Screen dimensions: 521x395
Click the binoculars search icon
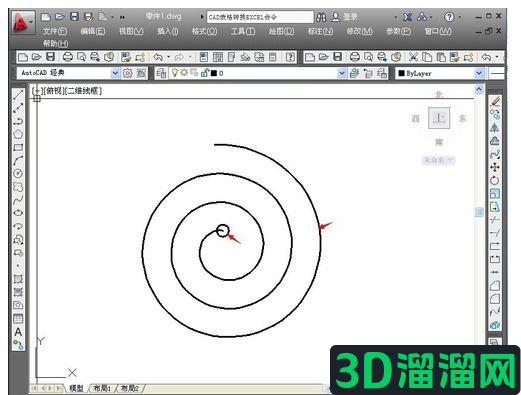(x=321, y=17)
